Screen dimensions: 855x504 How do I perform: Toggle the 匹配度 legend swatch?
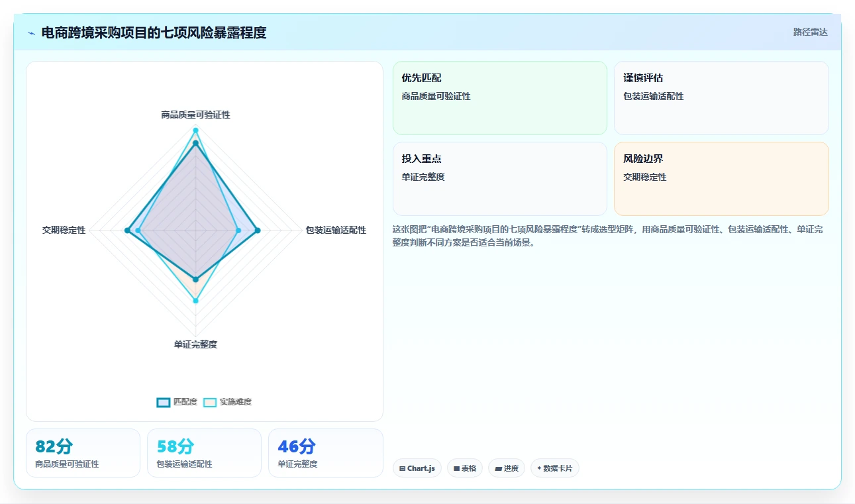click(x=164, y=402)
